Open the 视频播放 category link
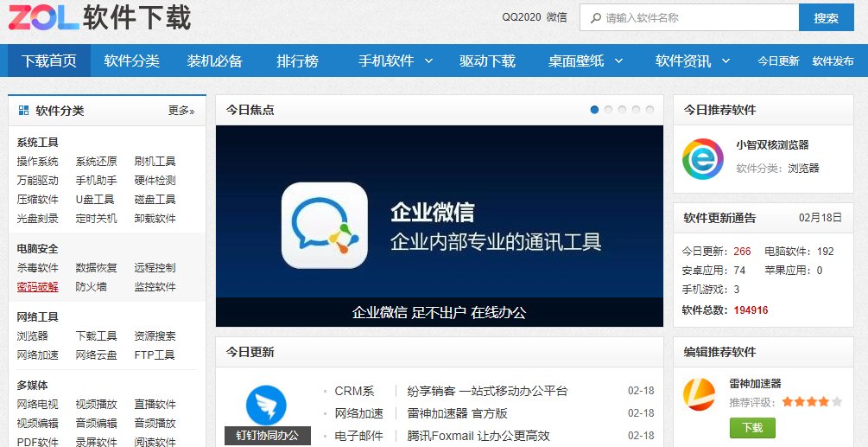Viewport: 868px width, 447px height. pos(97,405)
